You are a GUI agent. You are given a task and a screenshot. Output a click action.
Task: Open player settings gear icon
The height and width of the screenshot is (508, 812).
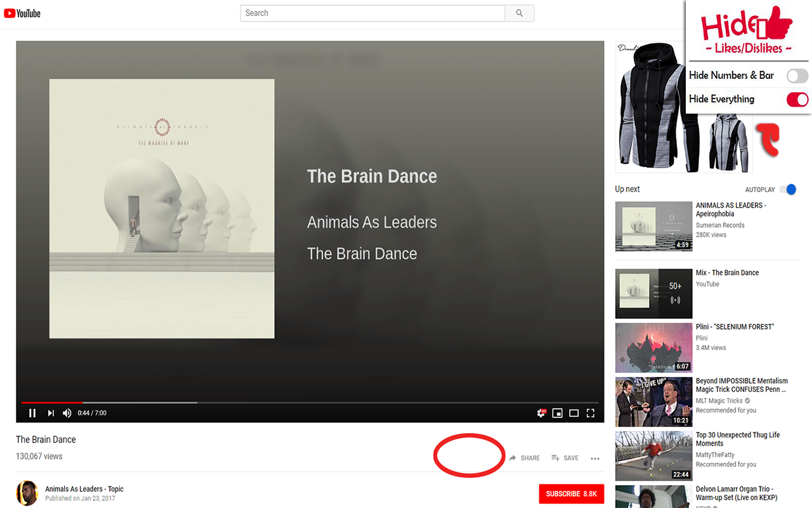pos(541,413)
